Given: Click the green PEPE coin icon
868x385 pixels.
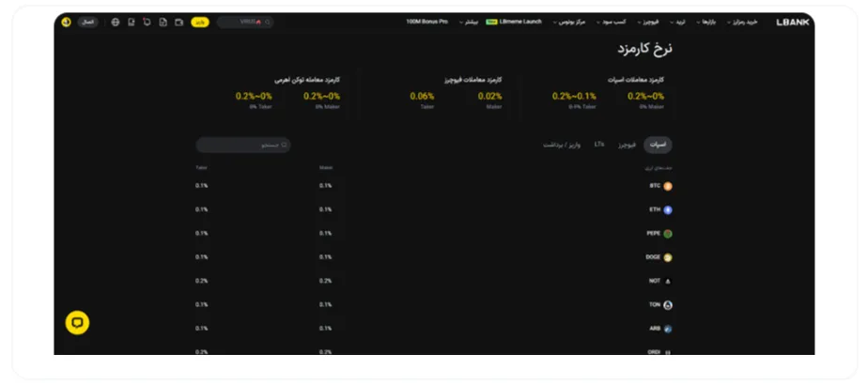Looking at the screenshot, I should click(x=668, y=233).
